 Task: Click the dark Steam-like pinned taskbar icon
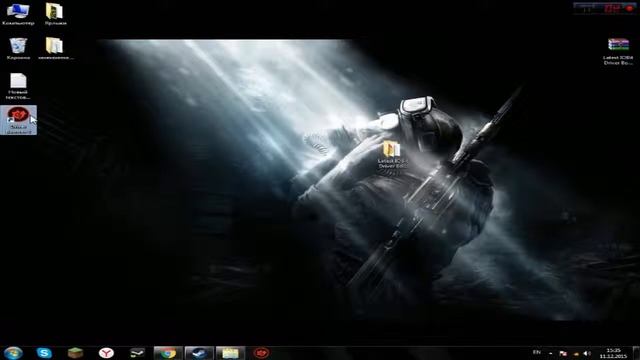point(137,353)
